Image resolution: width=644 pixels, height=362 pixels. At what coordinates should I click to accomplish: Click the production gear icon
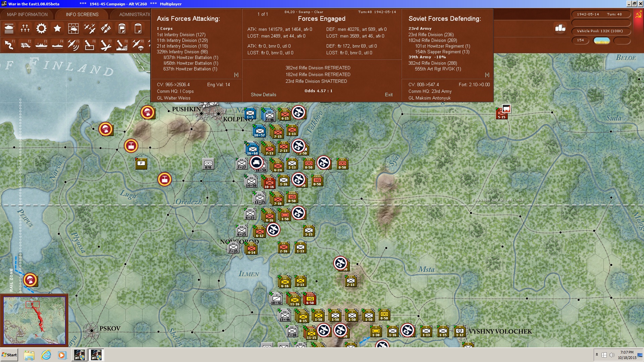[x=41, y=28]
